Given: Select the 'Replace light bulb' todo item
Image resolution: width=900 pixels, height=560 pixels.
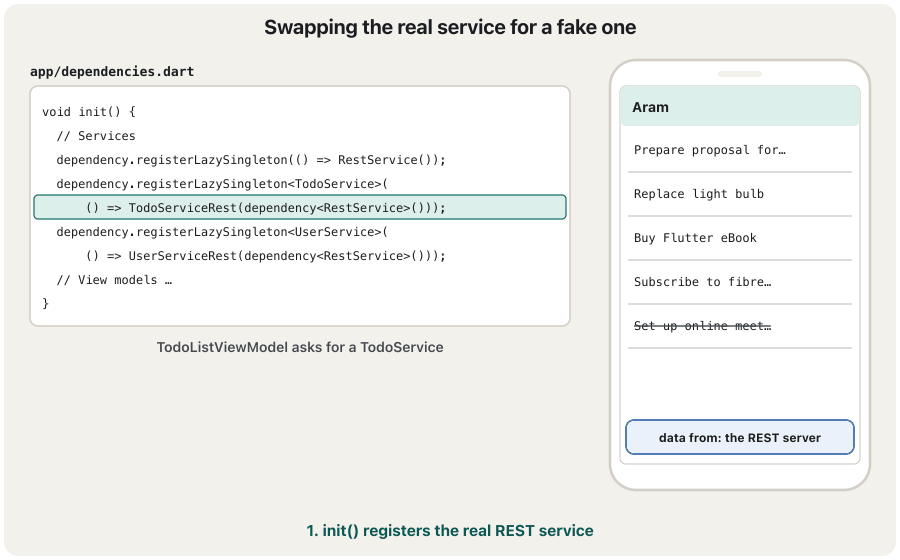Looking at the screenshot, I should tap(739, 194).
